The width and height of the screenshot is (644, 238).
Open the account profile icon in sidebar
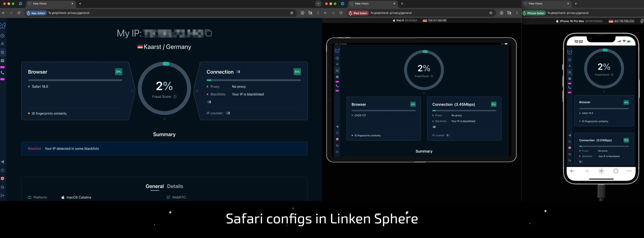3,44
